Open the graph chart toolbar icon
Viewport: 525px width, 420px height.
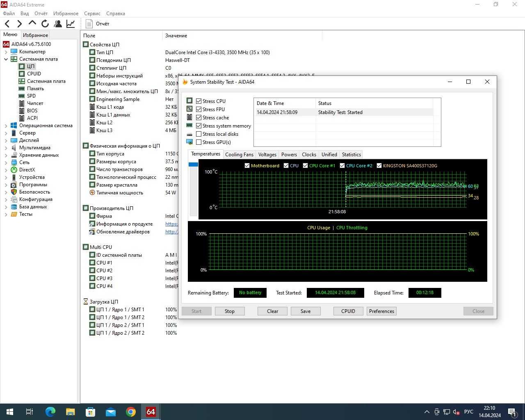pos(71,24)
